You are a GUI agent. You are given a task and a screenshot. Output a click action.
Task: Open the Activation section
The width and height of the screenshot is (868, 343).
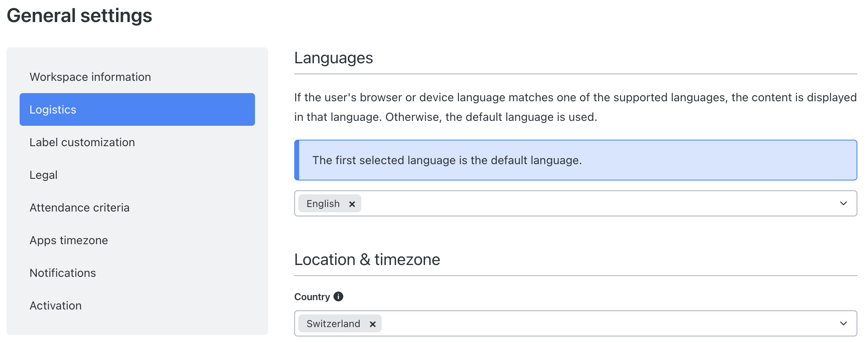click(56, 305)
